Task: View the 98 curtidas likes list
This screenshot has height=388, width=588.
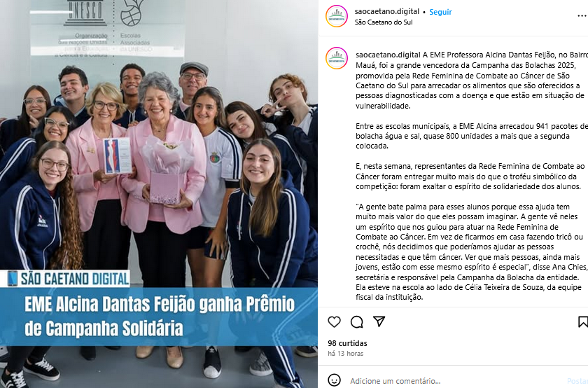Action: pos(347,343)
